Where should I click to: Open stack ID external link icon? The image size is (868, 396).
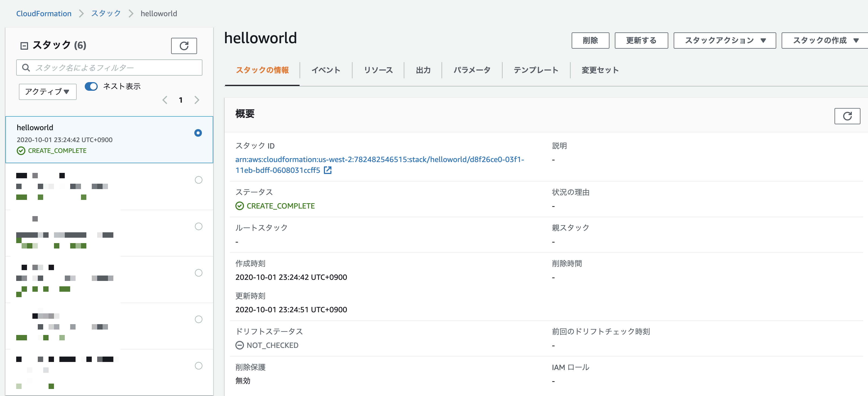327,170
